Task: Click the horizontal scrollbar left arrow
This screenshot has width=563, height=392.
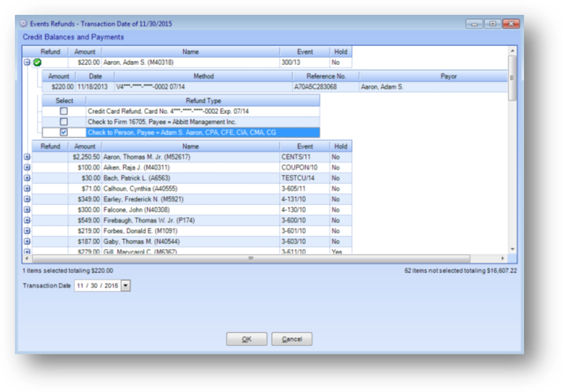Action: click(27, 258)
